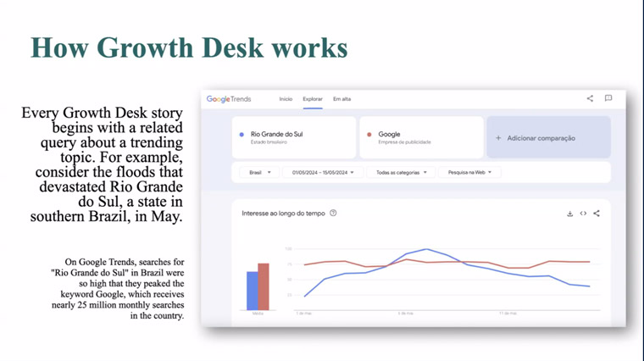Image resolution: width=644 pixels, height=361 pixels.
Task: Click Adicionar comparação button
Action: tap(549, 137)
